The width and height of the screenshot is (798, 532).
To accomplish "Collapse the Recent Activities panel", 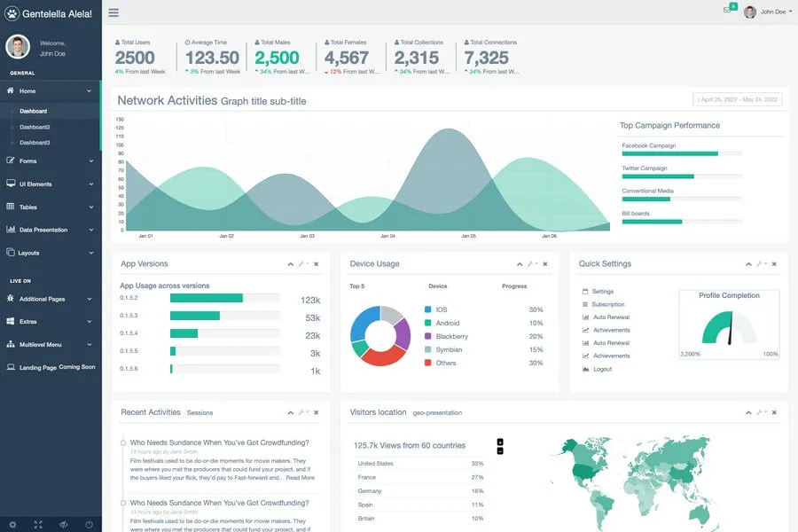I will [291, 413].
